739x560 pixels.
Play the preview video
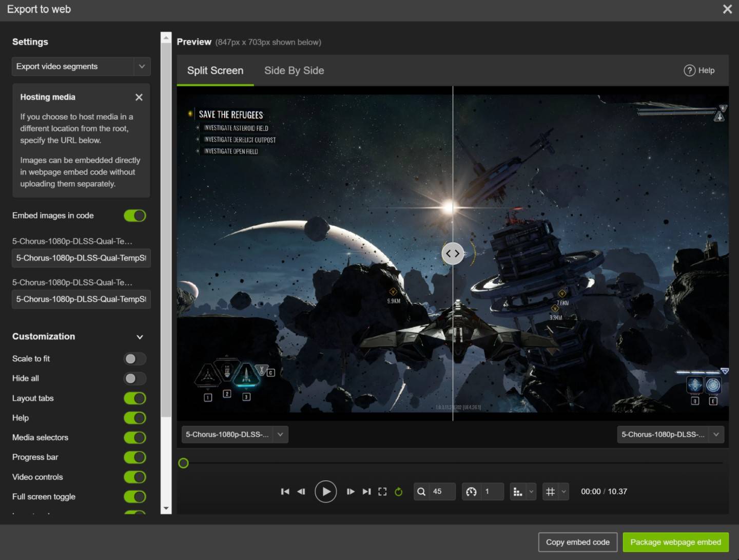point(326,492)
